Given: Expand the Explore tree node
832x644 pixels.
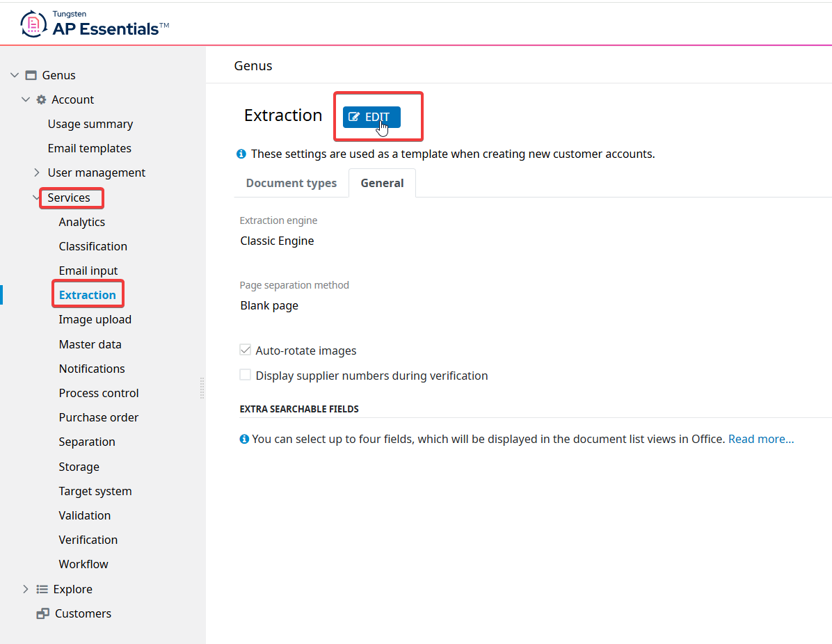Looking at the screenshot, I should [26, 589].
